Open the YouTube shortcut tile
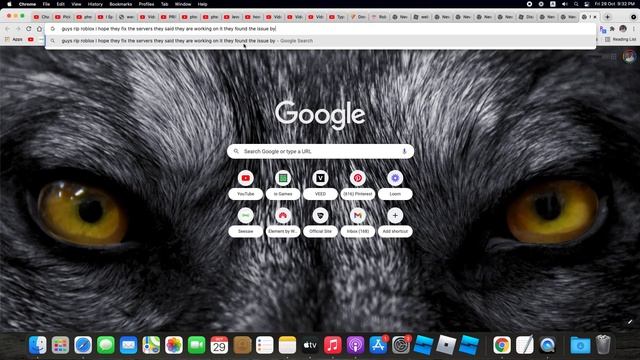This screenshot has height=360, width=640. click(245, 184)
